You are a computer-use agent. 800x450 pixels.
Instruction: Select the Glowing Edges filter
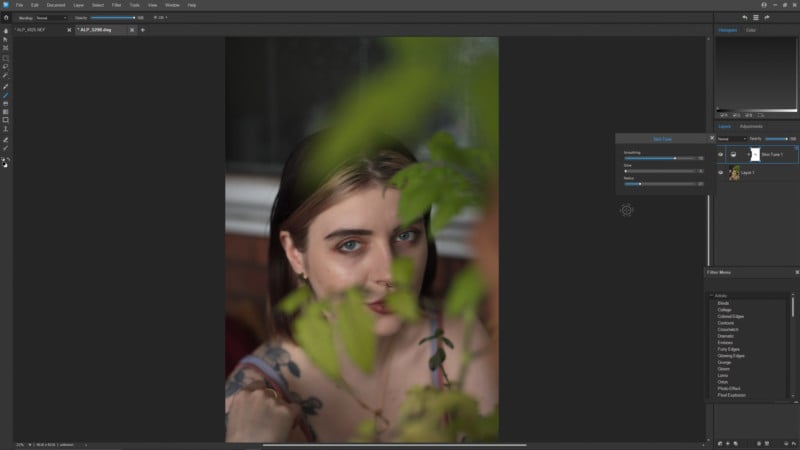coord(731,356)
